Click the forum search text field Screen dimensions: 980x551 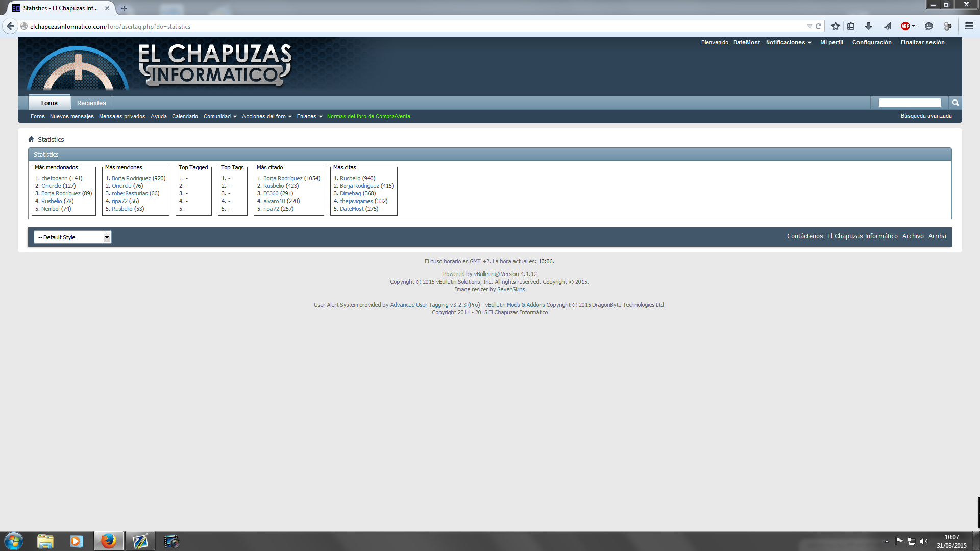pyautogui.click(x=910, y=103)
